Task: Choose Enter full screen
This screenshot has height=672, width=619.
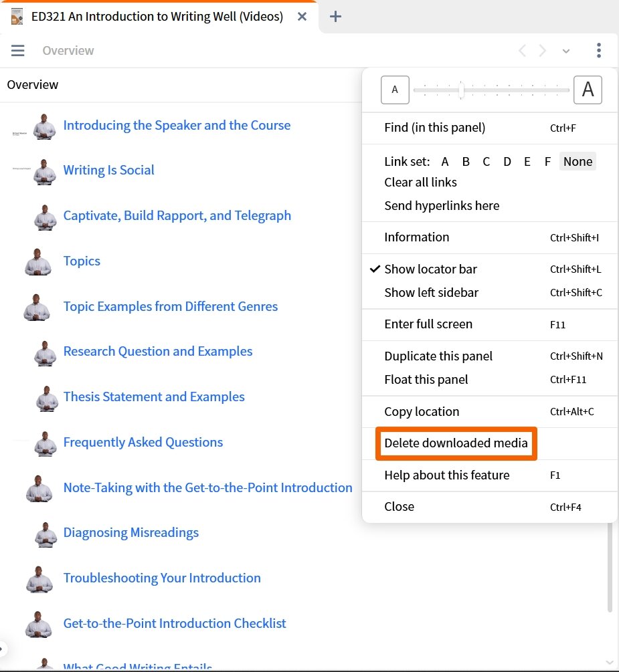Action: 489,324
